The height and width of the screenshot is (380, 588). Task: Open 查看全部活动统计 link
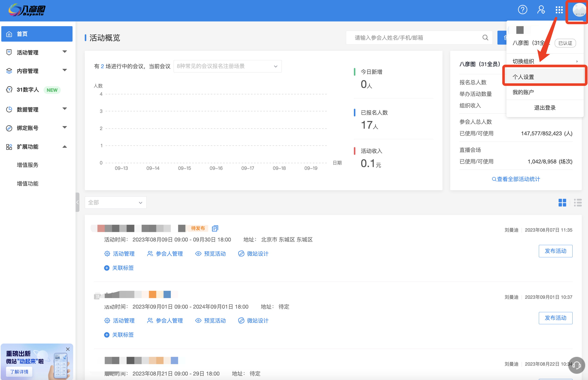coord(516,179)
